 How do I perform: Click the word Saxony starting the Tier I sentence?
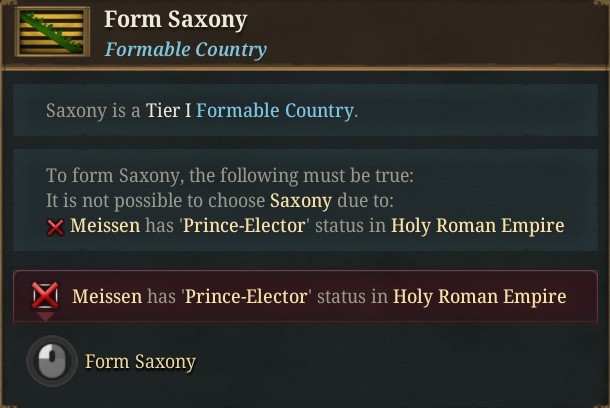tap(76, 110)
